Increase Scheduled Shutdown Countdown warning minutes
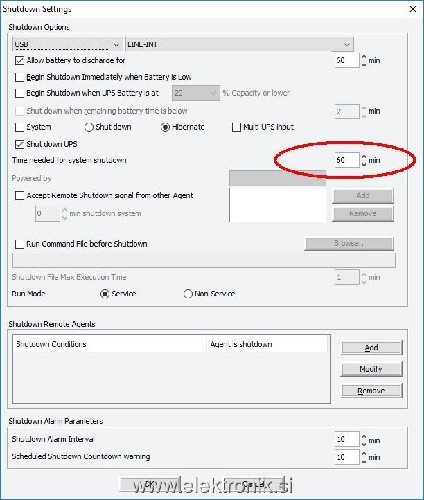The width and height of the screenshot is (424, 500). point(364,454)
